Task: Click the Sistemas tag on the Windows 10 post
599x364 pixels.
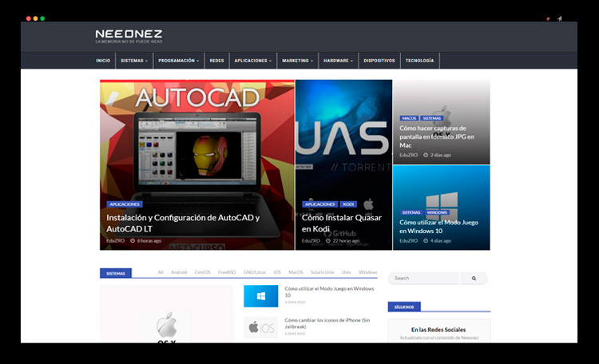Action: point(411,212)
